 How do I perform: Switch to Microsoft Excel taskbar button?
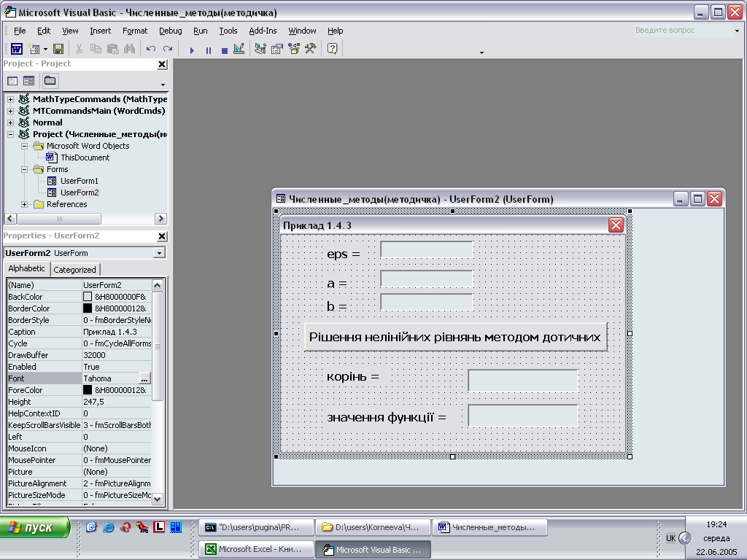point(257,549)
